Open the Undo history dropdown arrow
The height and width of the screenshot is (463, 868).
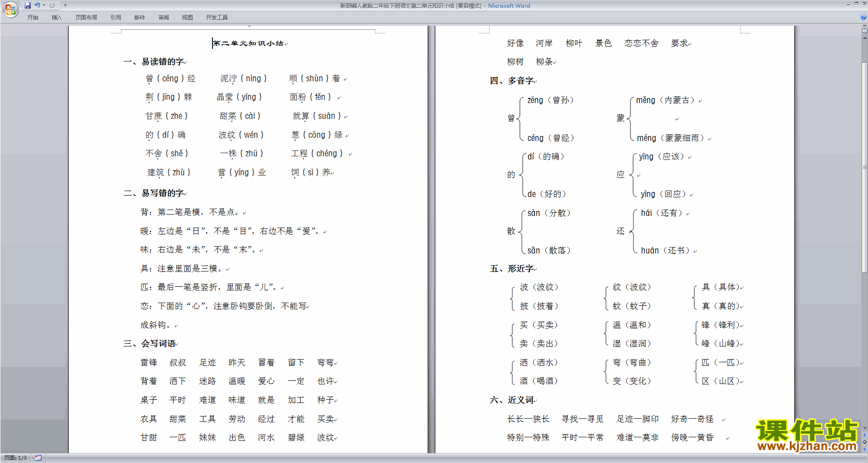coord(44,5)
